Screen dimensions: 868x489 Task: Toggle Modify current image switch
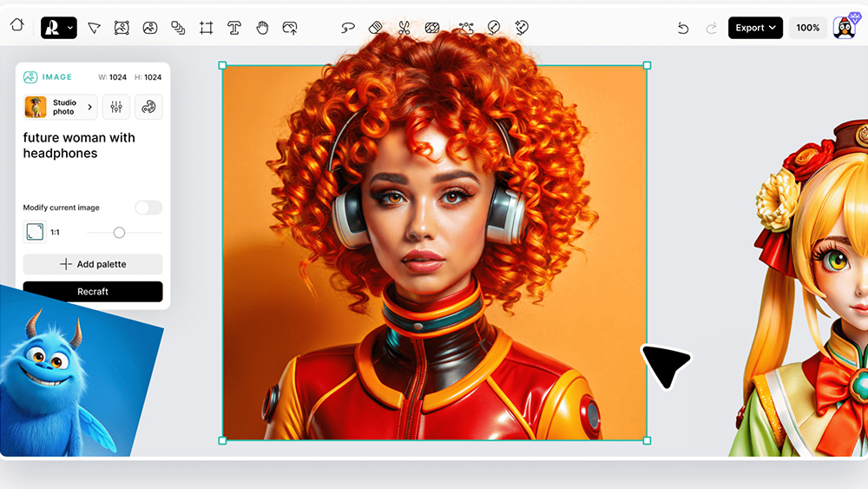(148, 208)
